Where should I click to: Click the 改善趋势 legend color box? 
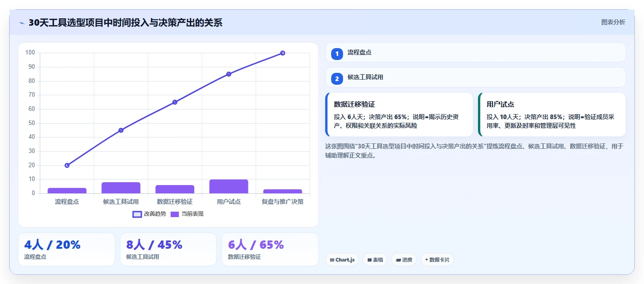point(137,214)
